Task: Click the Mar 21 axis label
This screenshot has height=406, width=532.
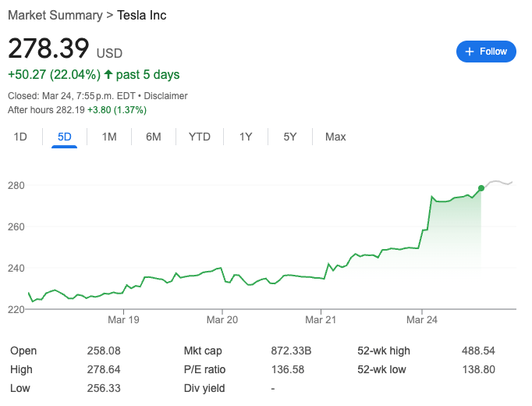Action: (321, 320)
